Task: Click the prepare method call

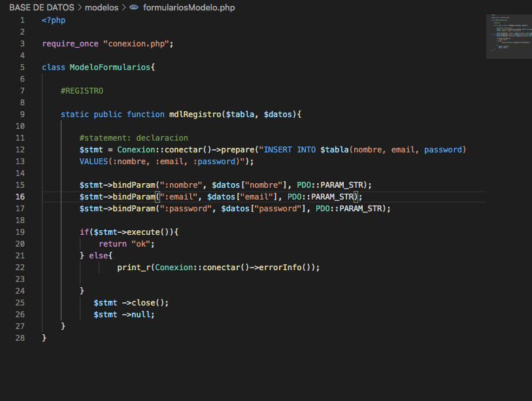Action: point(237,150)
